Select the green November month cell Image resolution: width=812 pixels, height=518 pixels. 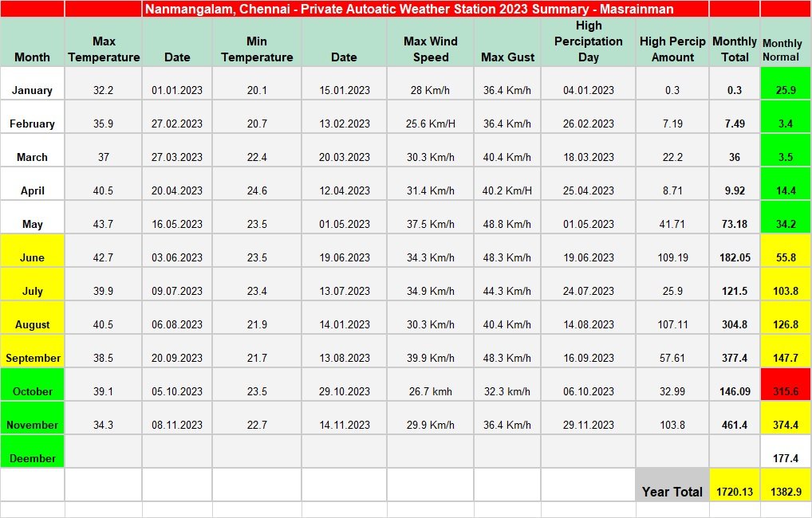click(x=32, y=418)
